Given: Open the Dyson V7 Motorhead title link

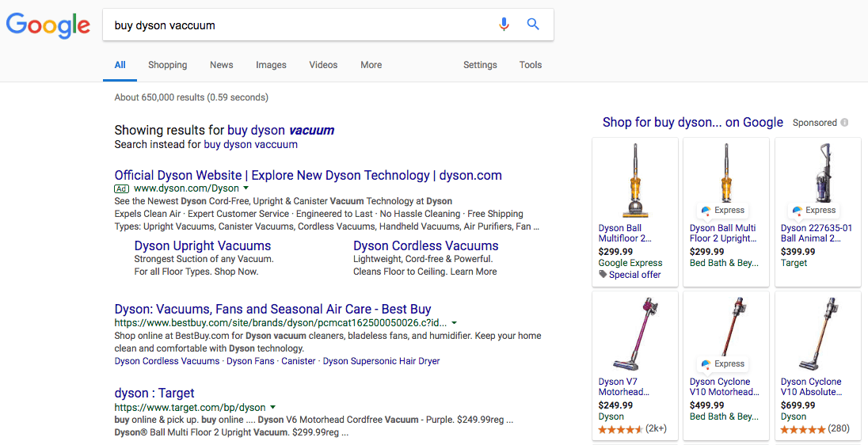Looking at the screenshot, I should pyautogui.click(x=624, y=387).
